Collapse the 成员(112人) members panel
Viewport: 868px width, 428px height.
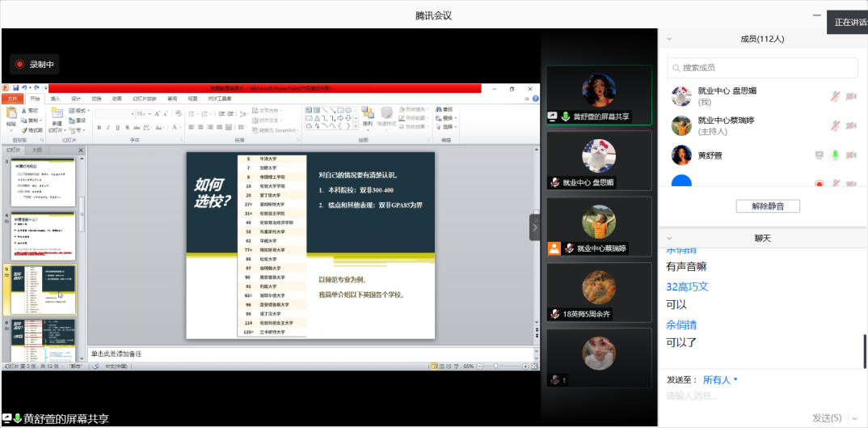pyautogui.click(x=669, y=38)
